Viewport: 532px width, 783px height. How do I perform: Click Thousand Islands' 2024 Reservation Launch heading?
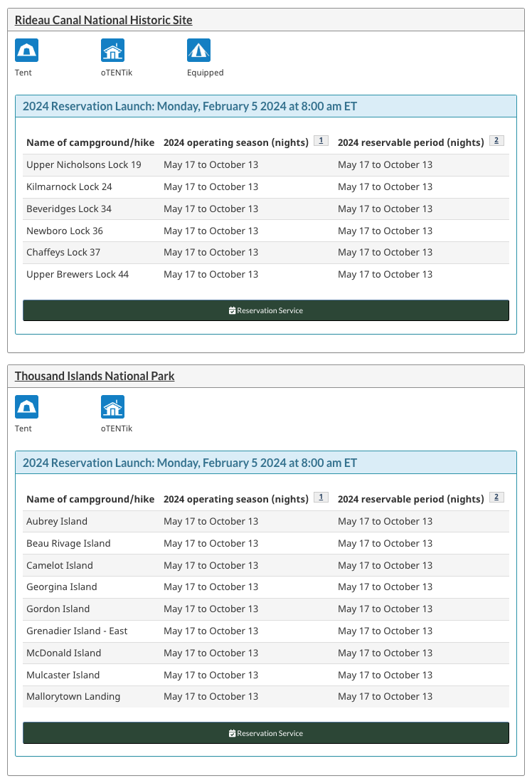190,463
